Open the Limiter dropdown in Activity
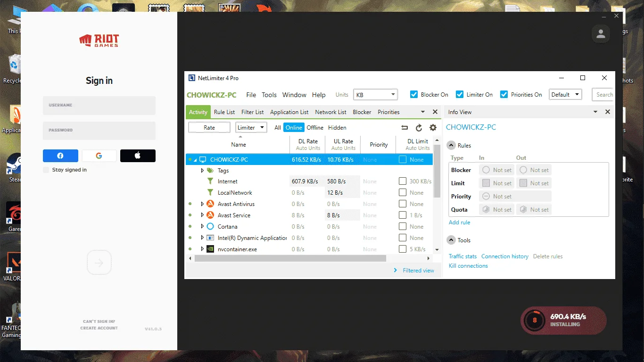644x362 pixels. coord(251,127)
